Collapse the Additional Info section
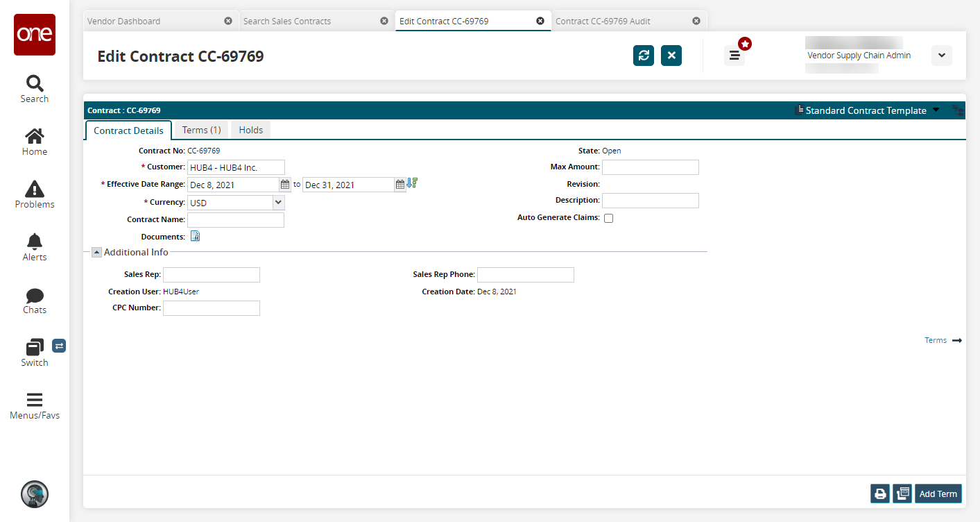Screen dimensions: 980x522 tap(97, 253)
